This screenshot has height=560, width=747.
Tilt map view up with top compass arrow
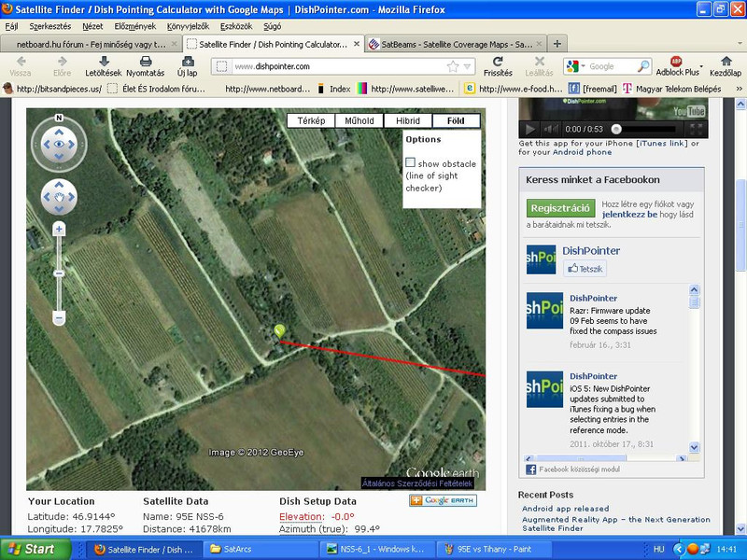pyautogui.click(x=59, y=132)
